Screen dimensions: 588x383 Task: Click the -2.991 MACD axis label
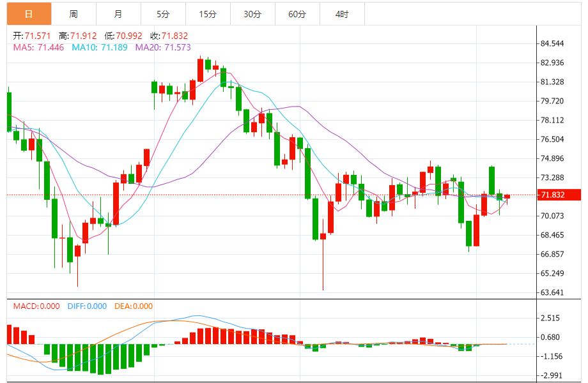pyautogui.click(x=551, y=375)
